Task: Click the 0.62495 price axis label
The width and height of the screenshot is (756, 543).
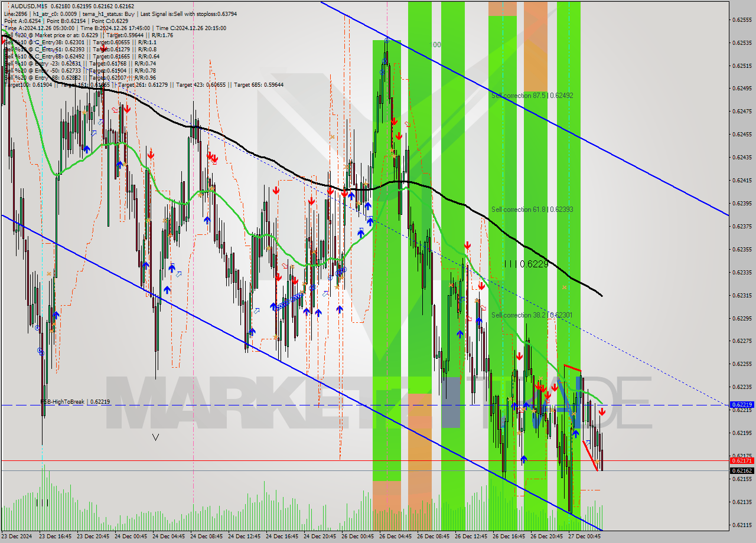Action: (742, 89)
